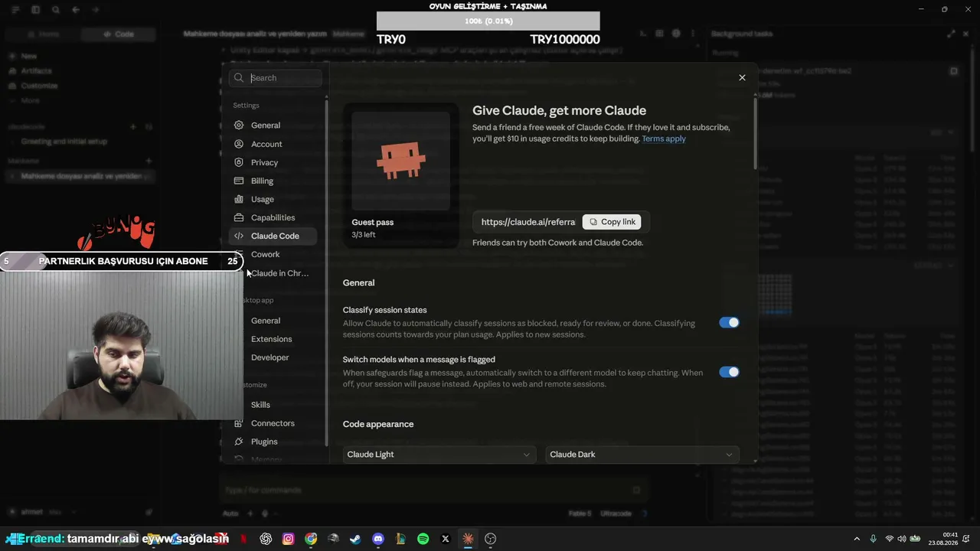The width and height of the screenshot is (980, 551).
Task: Click the search icon in the Claude title bar
Action: coord(56,10)
